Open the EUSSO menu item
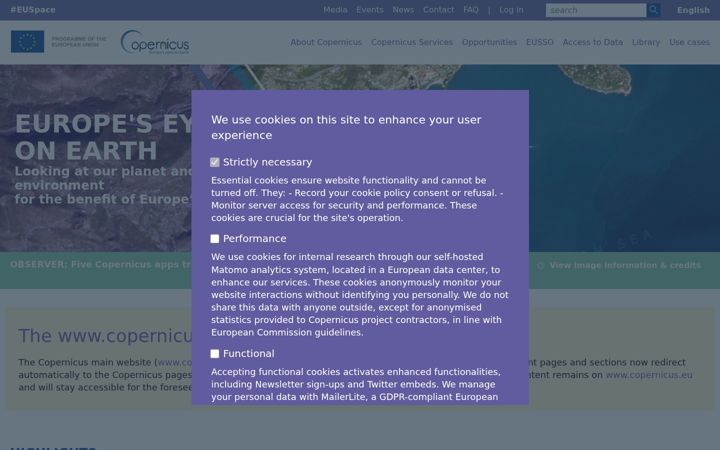 540,42
